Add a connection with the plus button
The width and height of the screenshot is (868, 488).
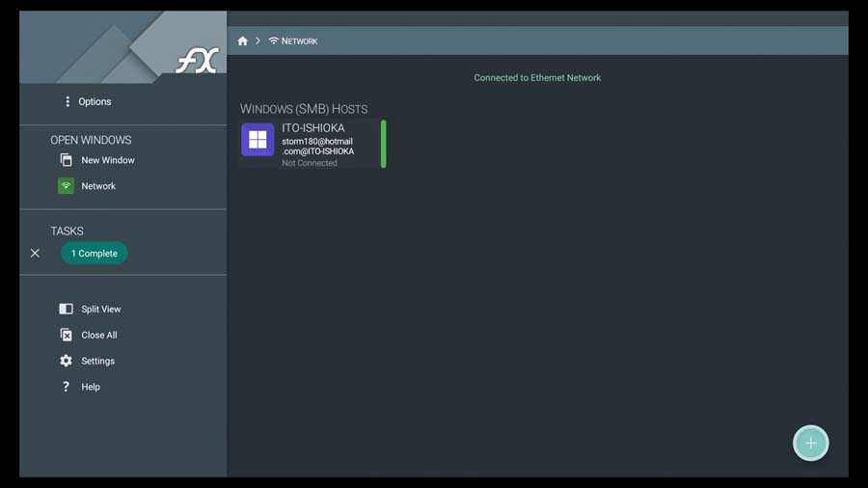(x=810, y=443)
